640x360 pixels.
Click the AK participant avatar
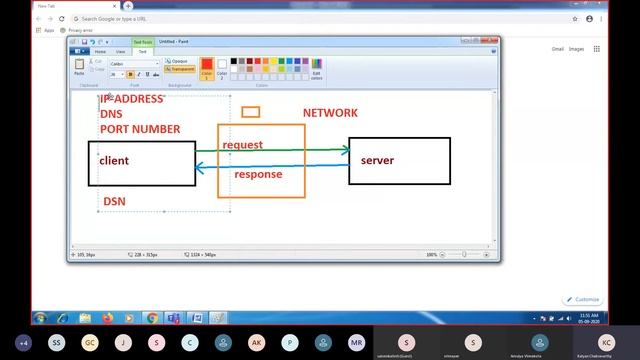(256, 343)
